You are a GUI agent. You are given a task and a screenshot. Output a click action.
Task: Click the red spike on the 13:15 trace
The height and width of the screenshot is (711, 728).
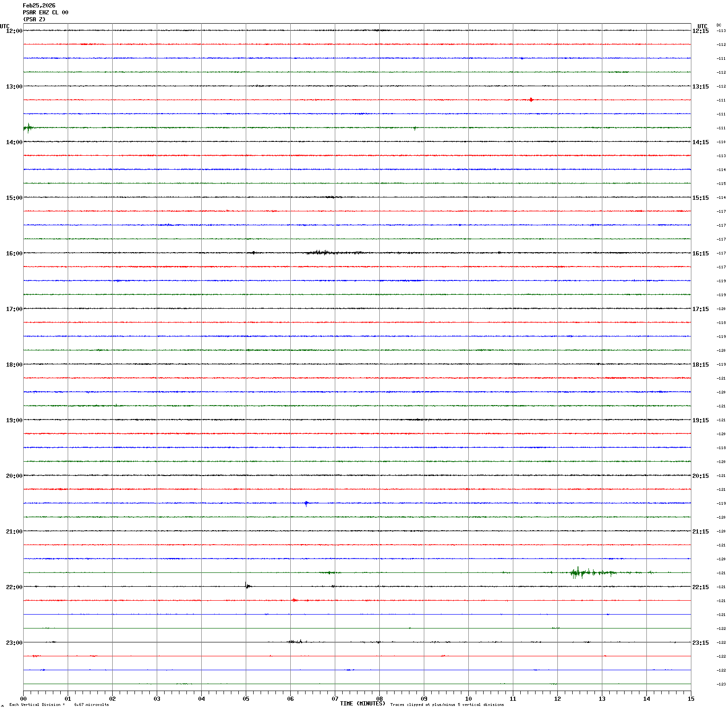[x=531, y=100]
